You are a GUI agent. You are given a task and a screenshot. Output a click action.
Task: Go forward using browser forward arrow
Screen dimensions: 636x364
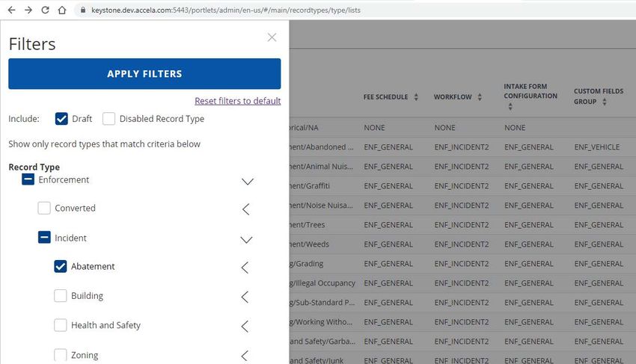[28, 10]
